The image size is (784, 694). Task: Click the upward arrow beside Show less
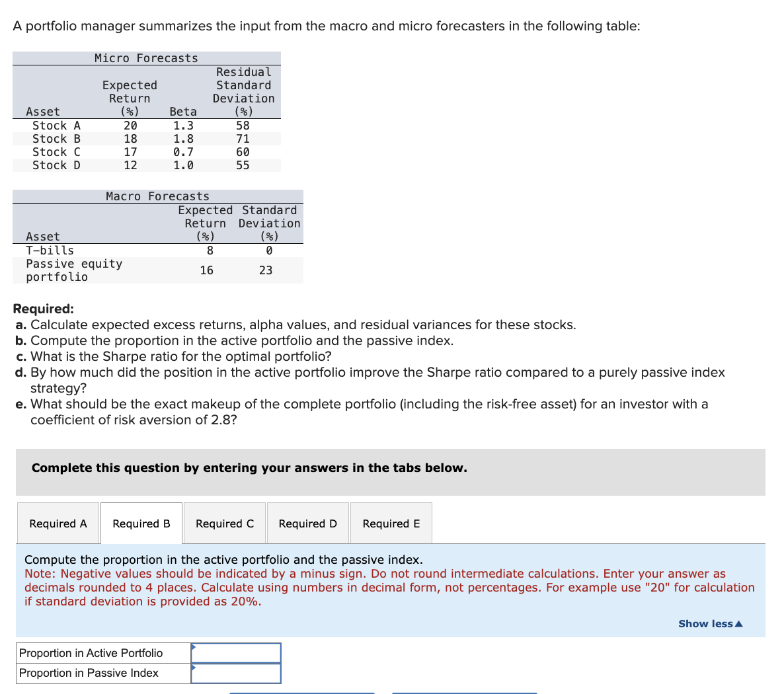pyautogui.click(x=739, y=623)
